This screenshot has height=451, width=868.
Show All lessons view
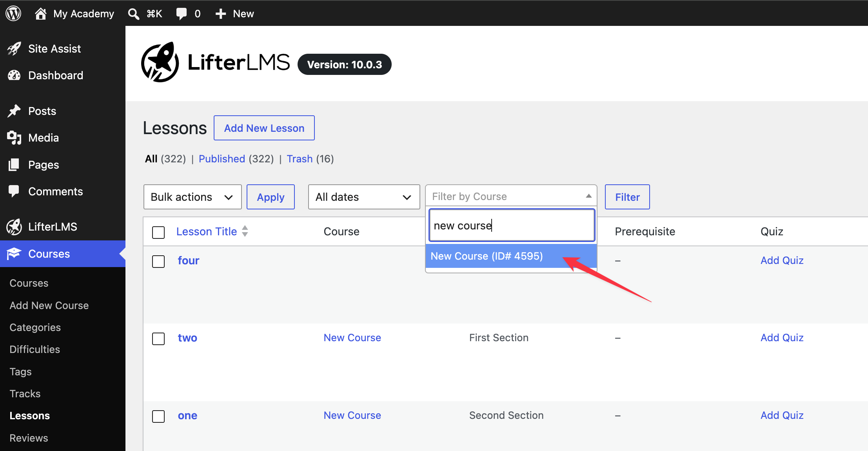[x=151, y=159]
